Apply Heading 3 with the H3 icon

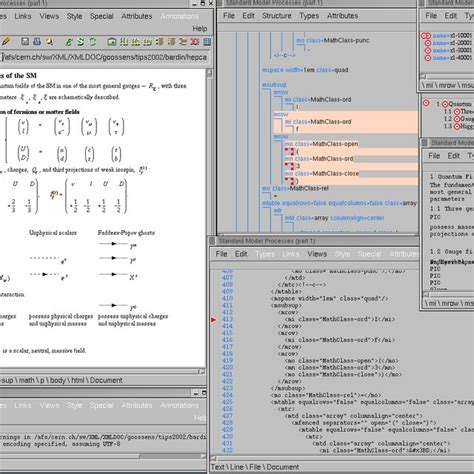(147, 42)
